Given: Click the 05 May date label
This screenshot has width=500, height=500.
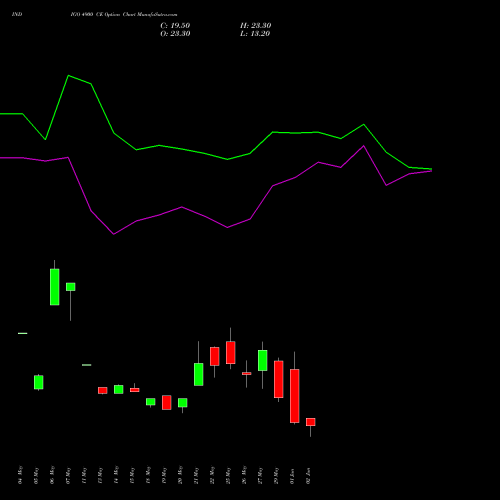Looking at the screenshot, I should (36, 475).
